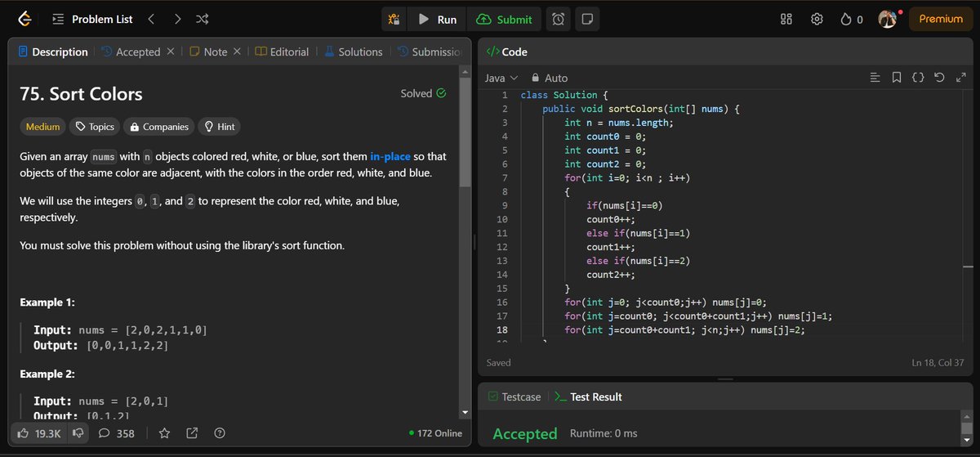
Task: Switch to the Test Result tab
Action: pyautogui.click(x=588, y=397)
